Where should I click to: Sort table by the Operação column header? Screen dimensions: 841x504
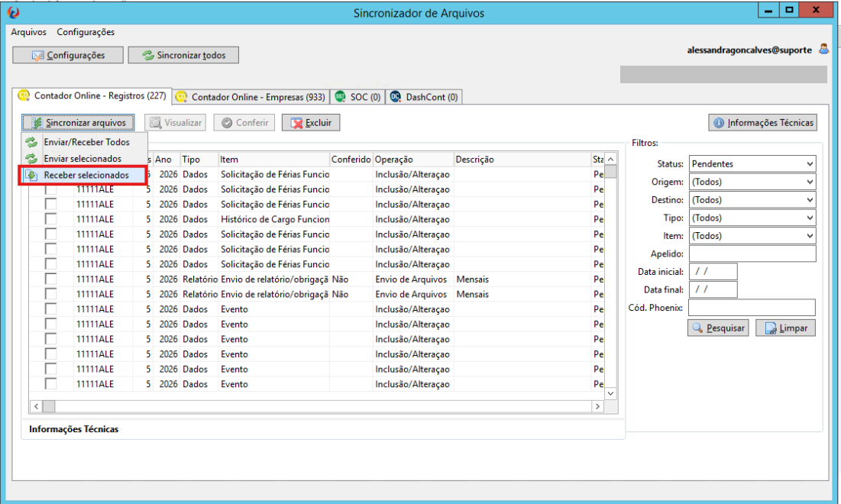(x=413, y=160)
